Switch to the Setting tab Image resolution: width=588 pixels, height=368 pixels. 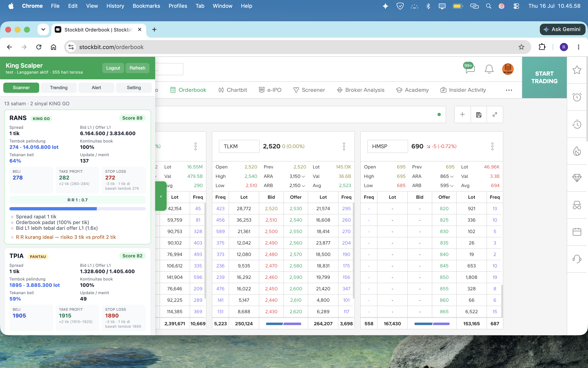point(134,88)
